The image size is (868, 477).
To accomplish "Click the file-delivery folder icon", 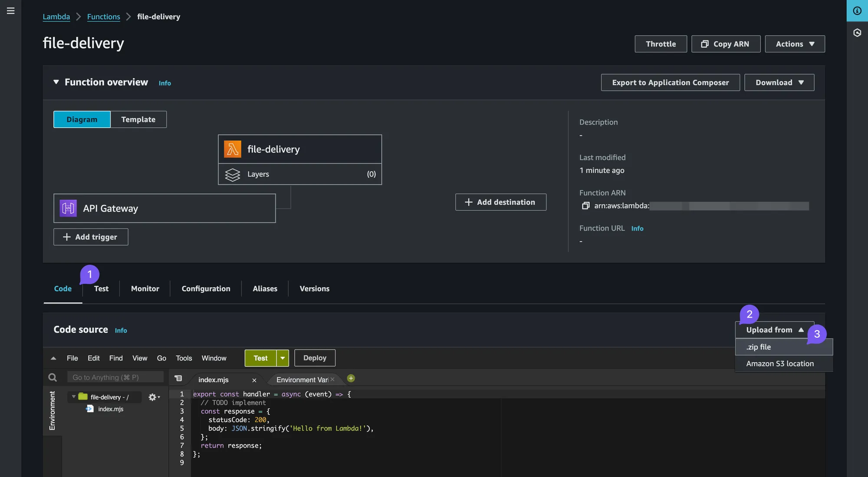I will [83, 397].
